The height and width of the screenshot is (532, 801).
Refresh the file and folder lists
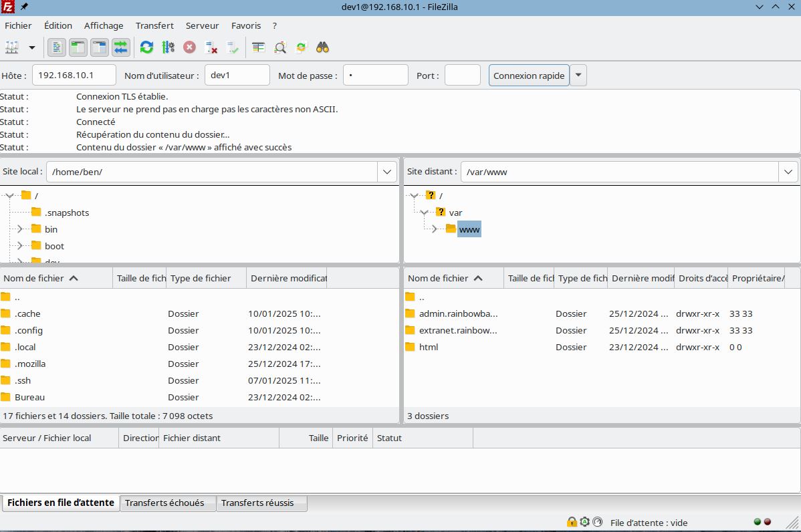[x=146, y=47]
